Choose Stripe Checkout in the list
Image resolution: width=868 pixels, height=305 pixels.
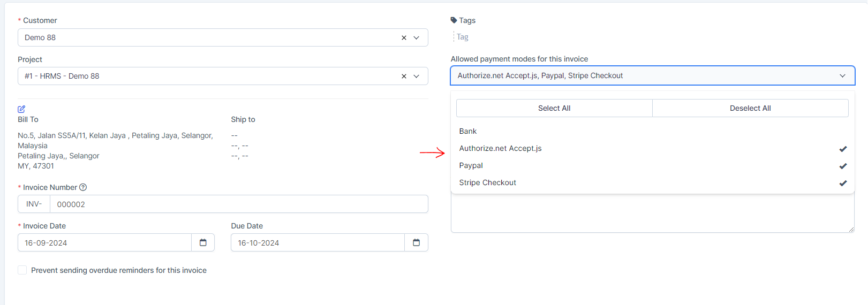pyautogui.click(x=487, y=182)
